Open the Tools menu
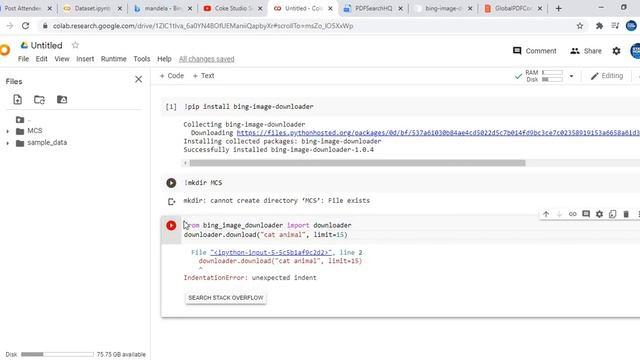The height and width of the screenshot is (360, 640). pos(142,59)
